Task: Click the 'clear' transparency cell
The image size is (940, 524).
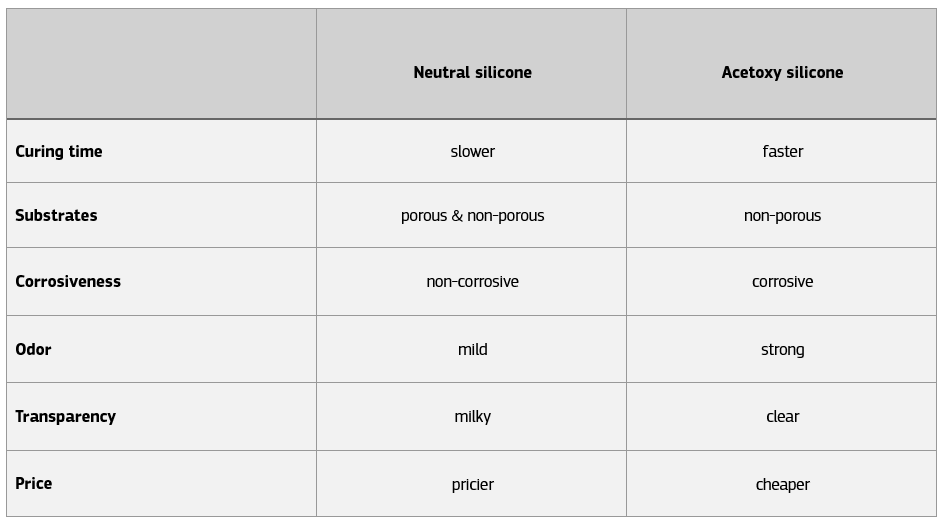Action: [x=782, y=416]
